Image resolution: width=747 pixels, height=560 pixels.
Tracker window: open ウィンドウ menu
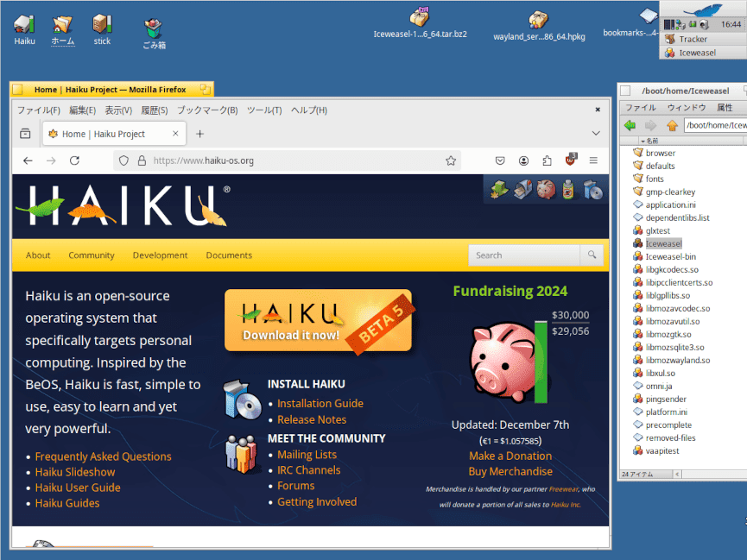tap(686, 108)
